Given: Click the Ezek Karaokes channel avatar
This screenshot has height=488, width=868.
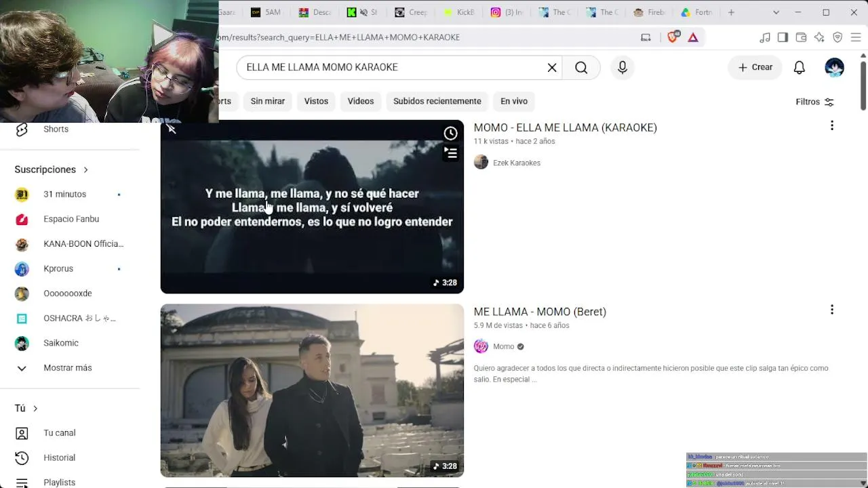Looking at the screenshot, I should point(481,163).
